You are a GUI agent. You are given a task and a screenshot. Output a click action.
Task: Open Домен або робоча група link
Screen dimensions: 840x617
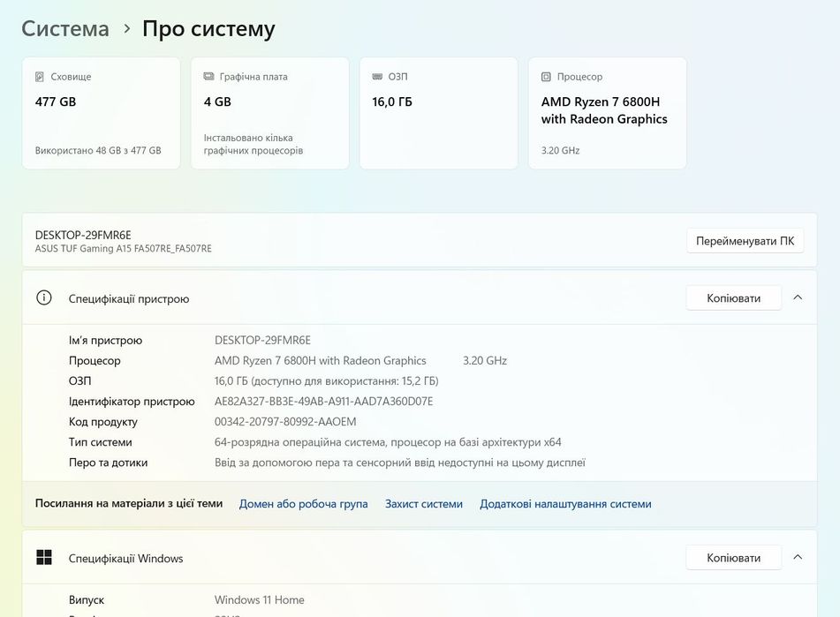coord(303,504)
